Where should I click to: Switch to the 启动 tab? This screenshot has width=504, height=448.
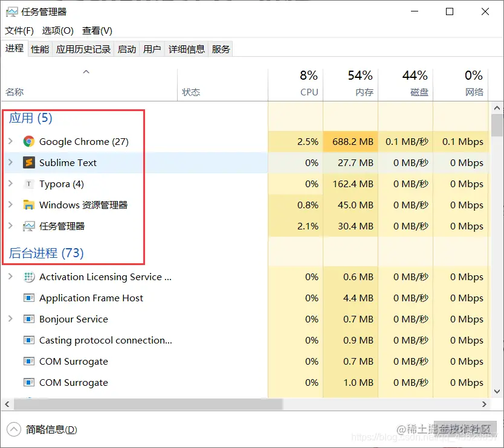(x=127, y=49)
